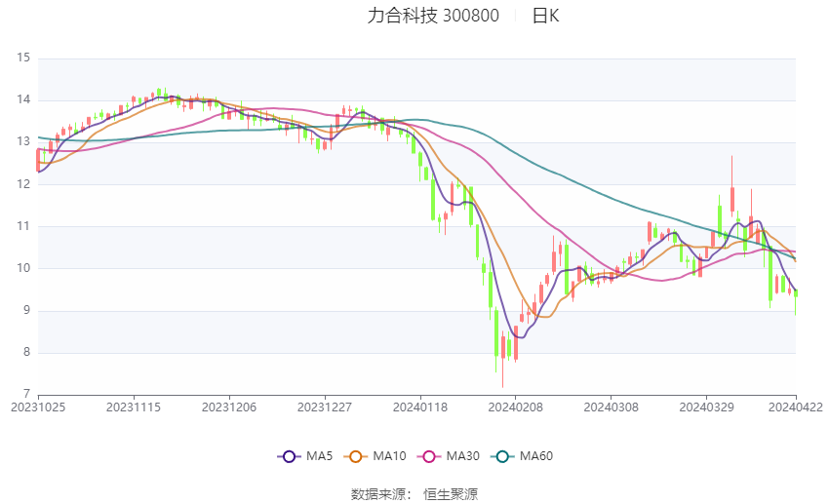829x504 pixels.
Task: Select the 20240422 date axis marker
Action: (x=796, y=407)
